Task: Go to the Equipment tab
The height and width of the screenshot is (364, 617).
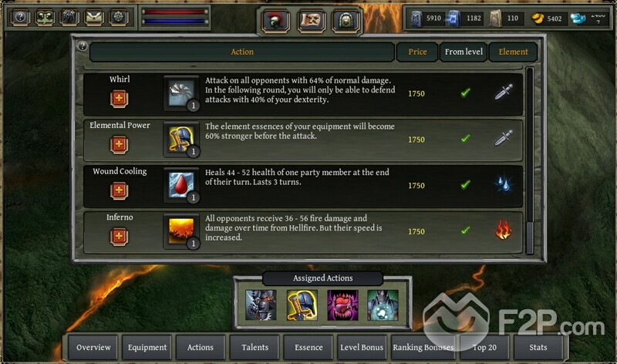Action: coord(147,348)
